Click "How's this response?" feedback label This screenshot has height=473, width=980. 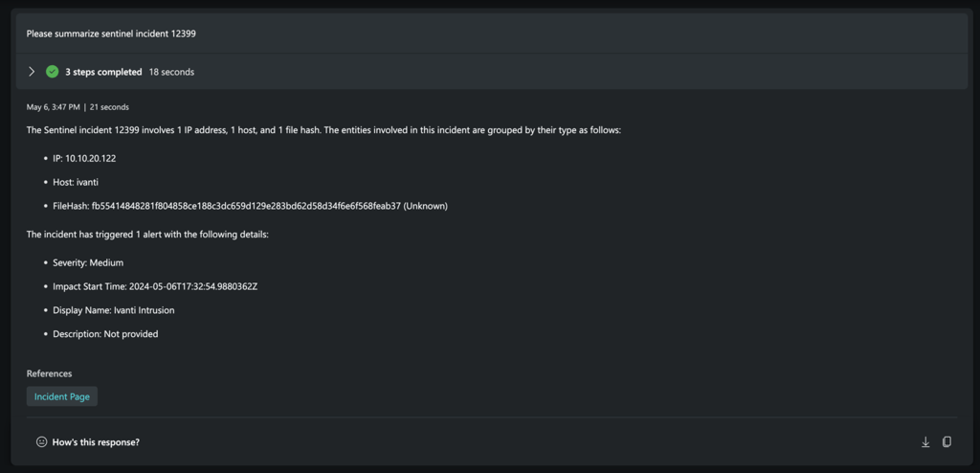[96, 442]
